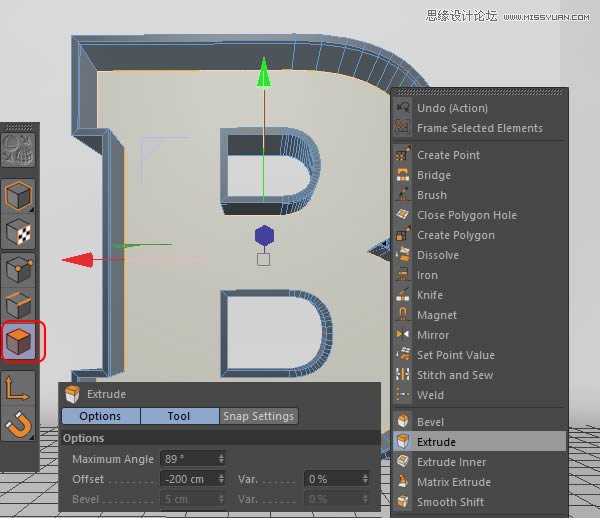Screen dimensions: 600x518
Task: Enable the Axis mode L-shaped icon
Action: point(20,390)
